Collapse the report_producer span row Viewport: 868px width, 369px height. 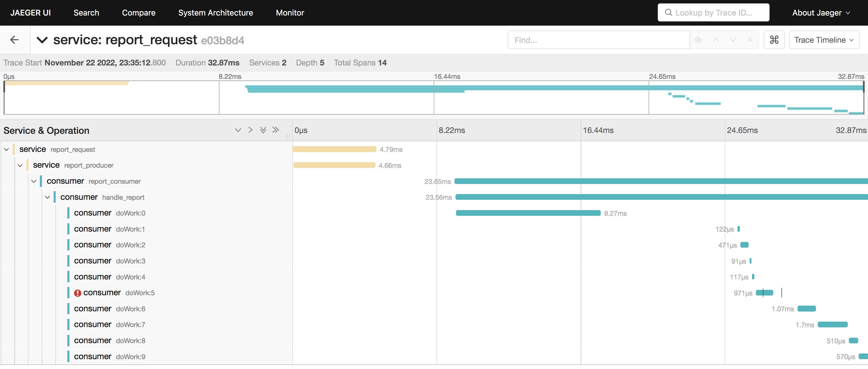tap(20, 165)
